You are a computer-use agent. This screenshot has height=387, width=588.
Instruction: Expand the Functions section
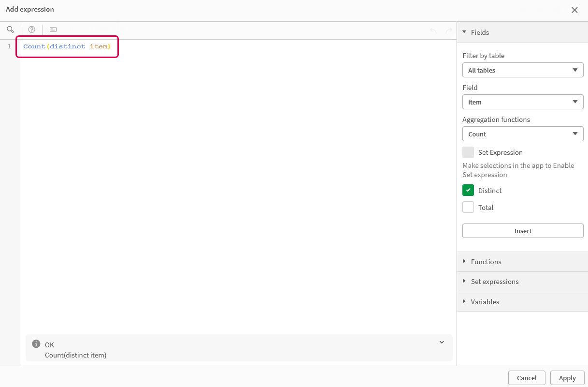tap(486, 262)
